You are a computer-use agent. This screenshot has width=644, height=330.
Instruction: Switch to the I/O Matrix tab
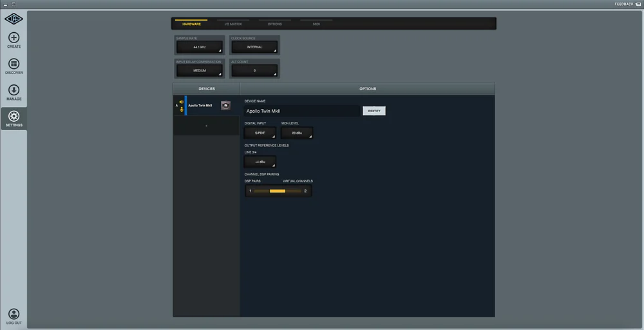(x=233, y=24)
